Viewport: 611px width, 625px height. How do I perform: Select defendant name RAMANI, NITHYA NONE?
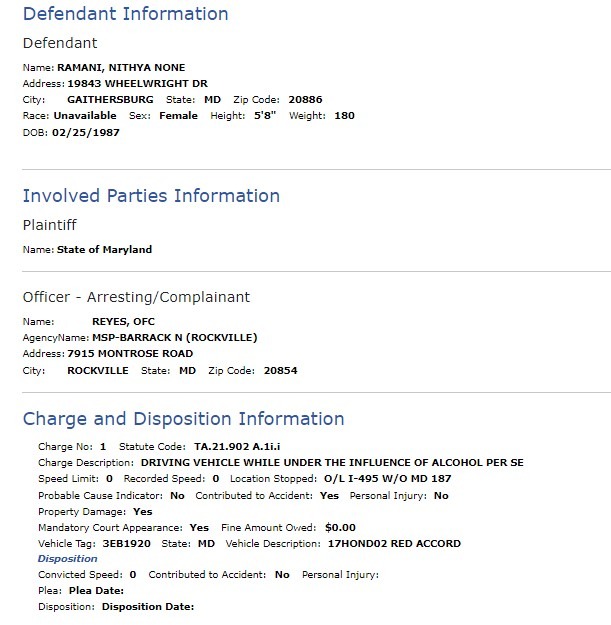point(121,67)
